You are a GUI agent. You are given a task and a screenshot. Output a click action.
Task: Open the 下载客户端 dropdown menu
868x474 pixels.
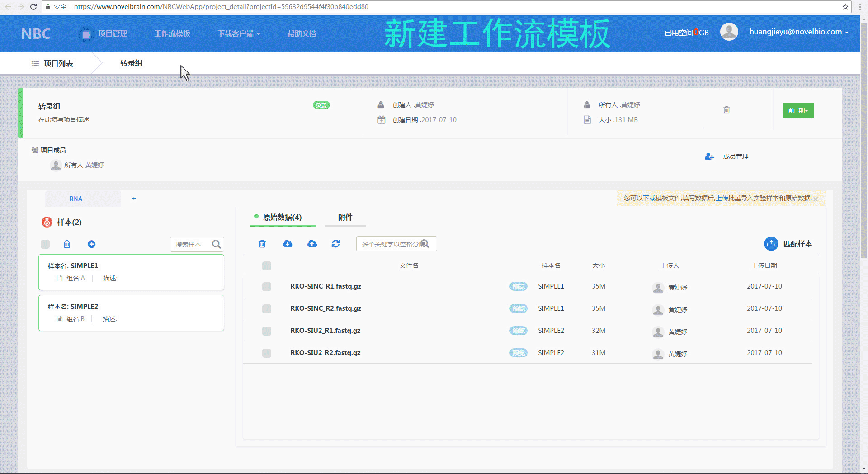pyautogui.click(x=239, y=34)
